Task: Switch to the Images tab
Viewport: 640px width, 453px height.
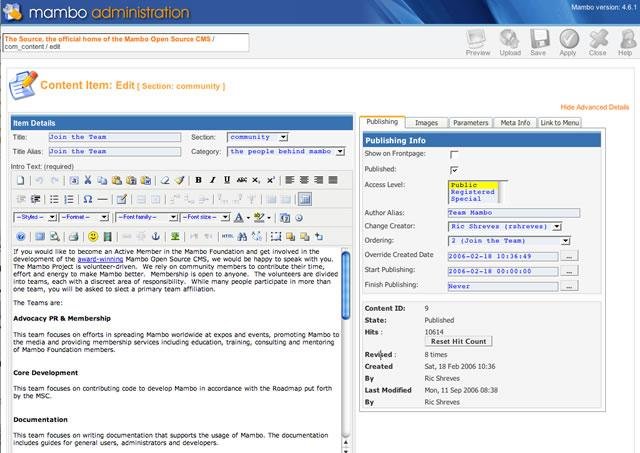Action: pos(426,122)
